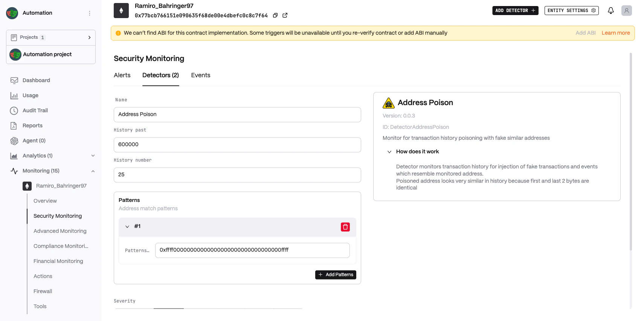This screenshot has width=644, height=321.
Task: Open Dashboard in the sidebar
Action: click(36, 80)
